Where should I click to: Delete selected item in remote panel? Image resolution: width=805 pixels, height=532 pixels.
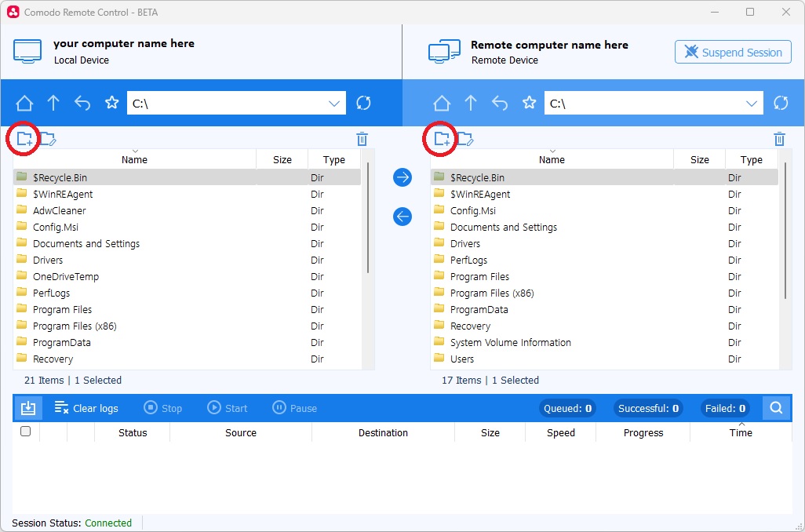(x=779, y=140)
